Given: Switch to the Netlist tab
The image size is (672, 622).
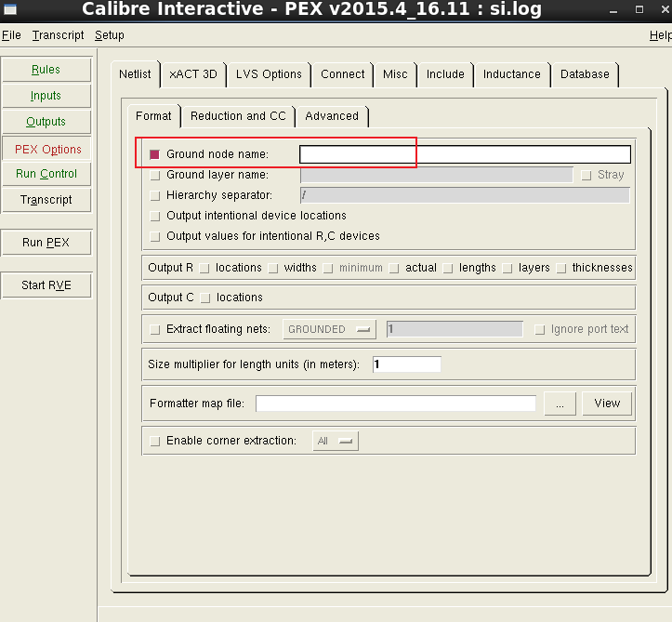Looking at the screenshot, I should tap(135, 74).
